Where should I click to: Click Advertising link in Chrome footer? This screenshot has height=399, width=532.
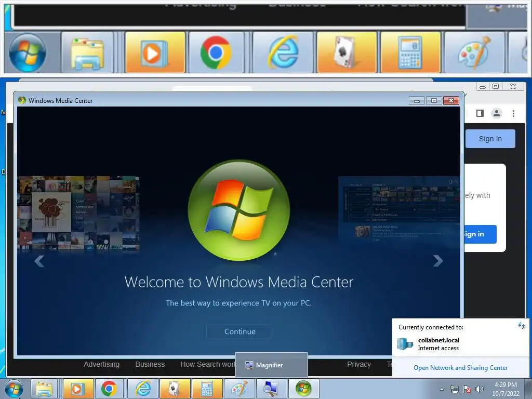[101, 364]
